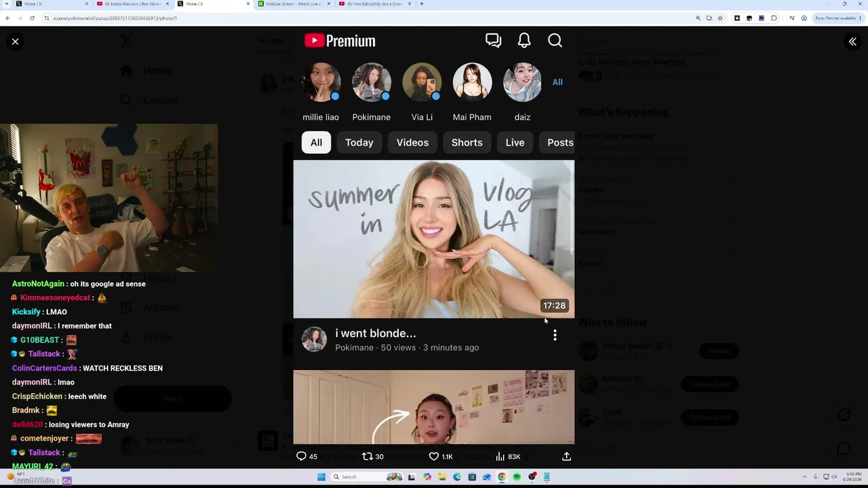Open Spotify from the taskbar
Viewport: 868px width, 488px height.
(517, 477)
